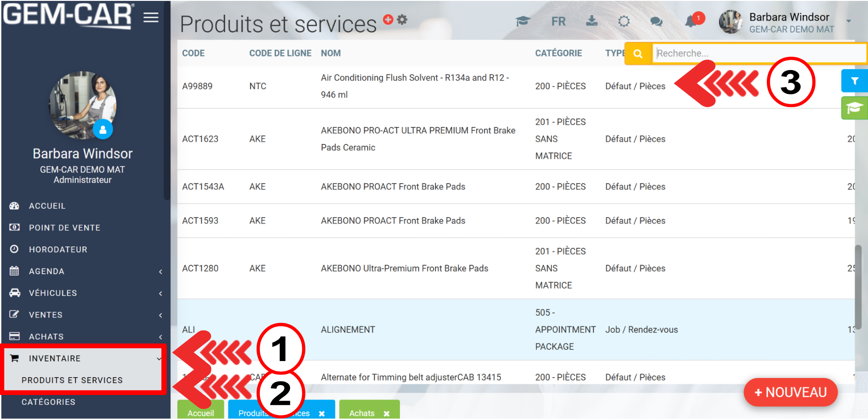Open the Barbara Windsor user dropdown
Viewport: 868px width, 419px height.
pyautogui.click(x=848, y=21)
